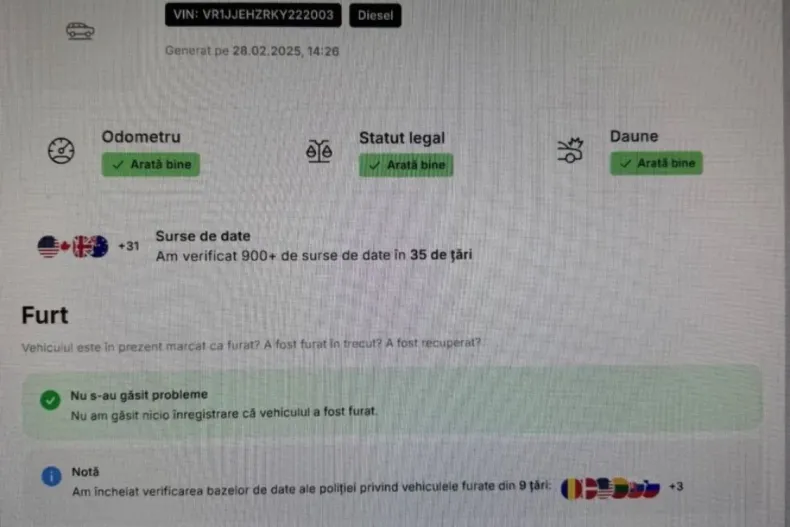Click the Odometru section title

point(141,137)
